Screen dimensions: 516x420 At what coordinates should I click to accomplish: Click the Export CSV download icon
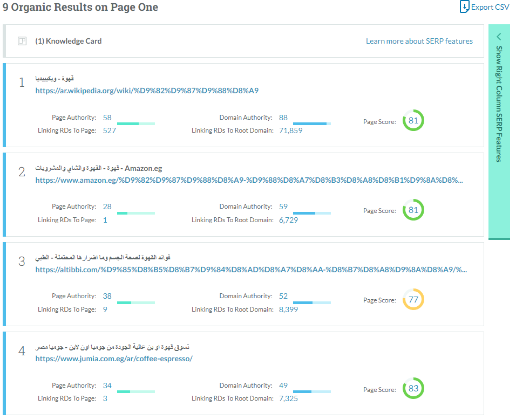tap(464, 7)
